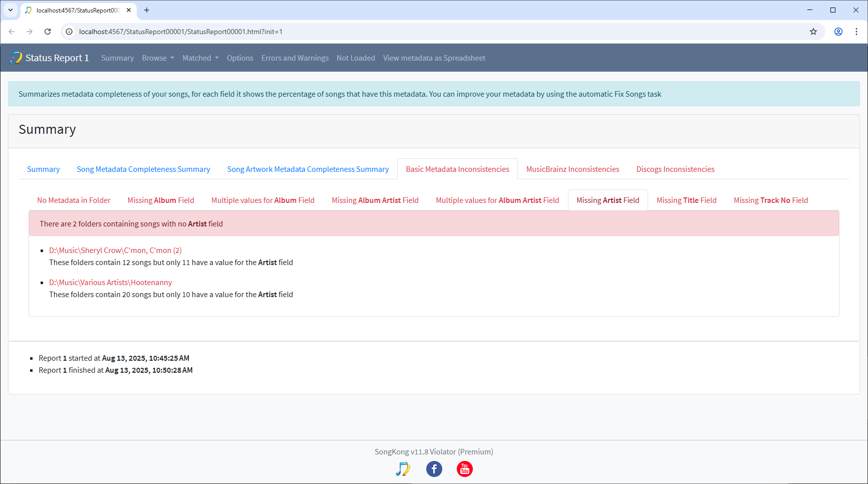
Task: Click the 'Report 1 finished at' timestamp line
Action: click(116, 370)
